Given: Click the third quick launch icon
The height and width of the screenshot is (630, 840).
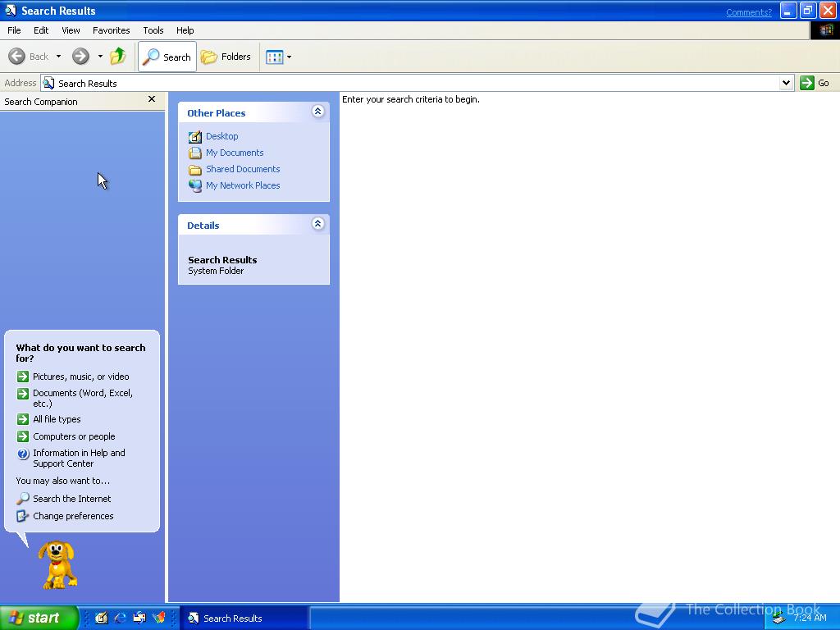Looking at the screenshot, I should point(139,619).
